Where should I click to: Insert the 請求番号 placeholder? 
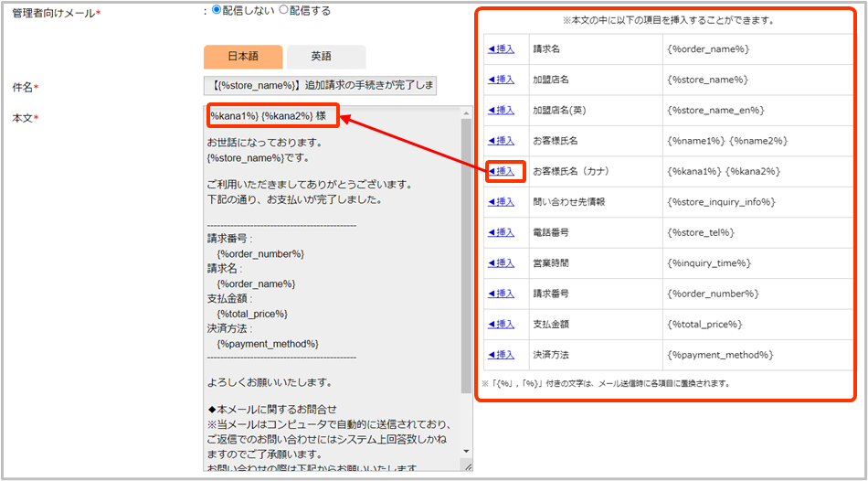[501, 294]
